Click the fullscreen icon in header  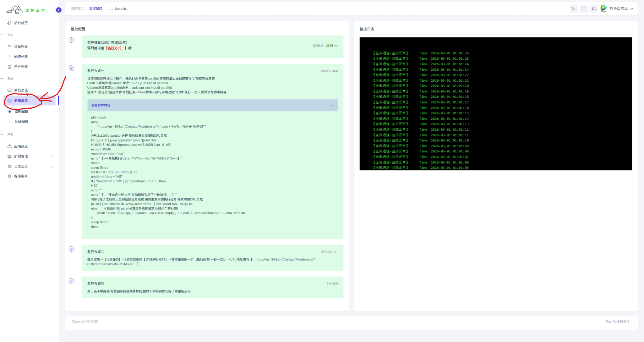click(x=583, y=9)
